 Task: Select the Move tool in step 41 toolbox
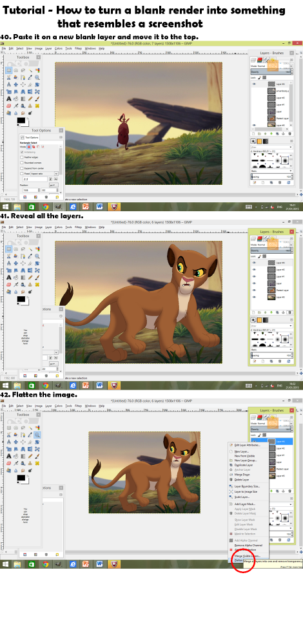[15, 263]
